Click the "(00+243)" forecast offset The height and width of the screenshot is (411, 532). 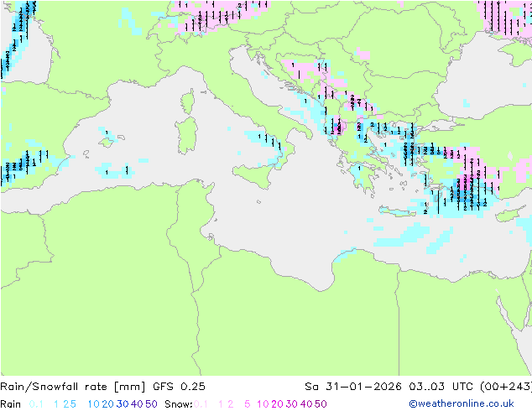(x=505, y=387)
